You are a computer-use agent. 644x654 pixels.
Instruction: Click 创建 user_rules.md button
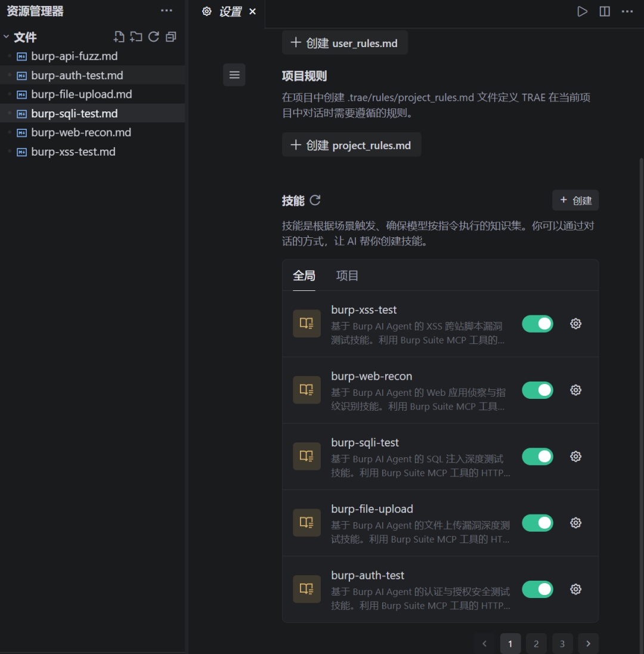point(345,42)
